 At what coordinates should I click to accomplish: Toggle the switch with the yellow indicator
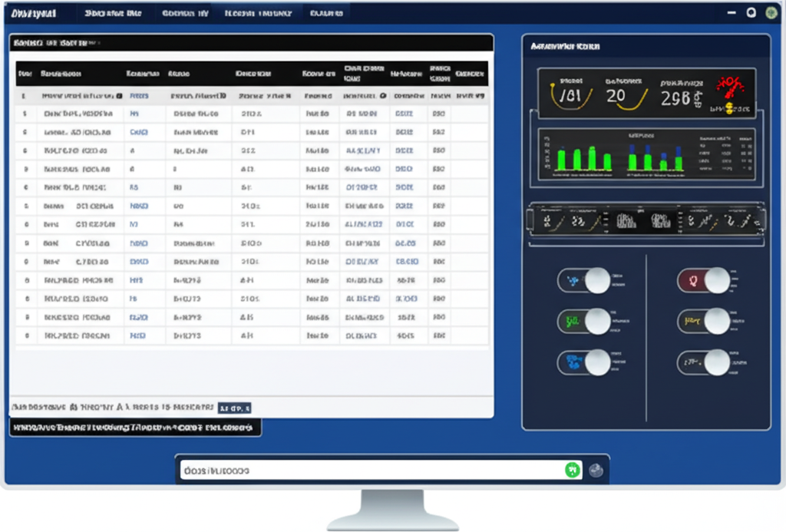coord(703,321)
